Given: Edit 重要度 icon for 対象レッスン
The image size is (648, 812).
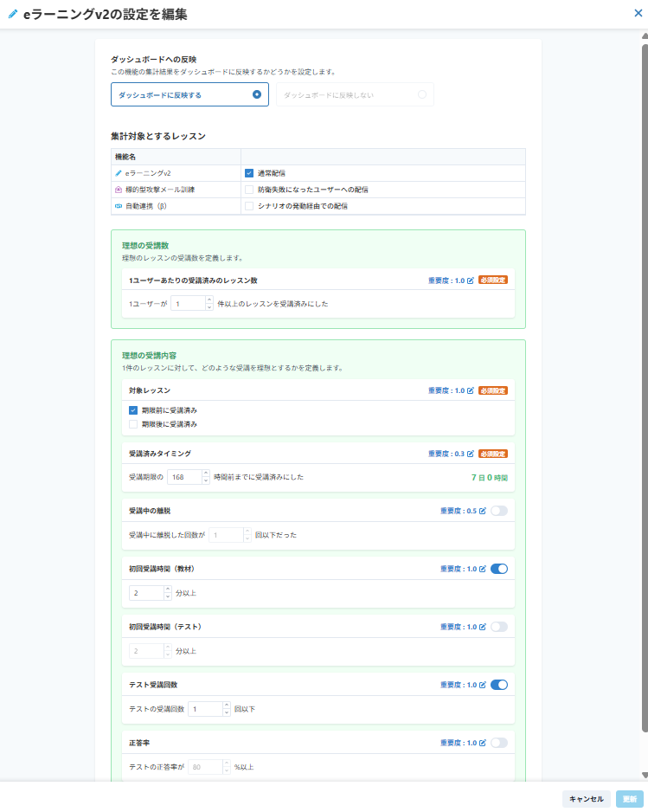Looking at the screenshot, I should click(471, 390).
